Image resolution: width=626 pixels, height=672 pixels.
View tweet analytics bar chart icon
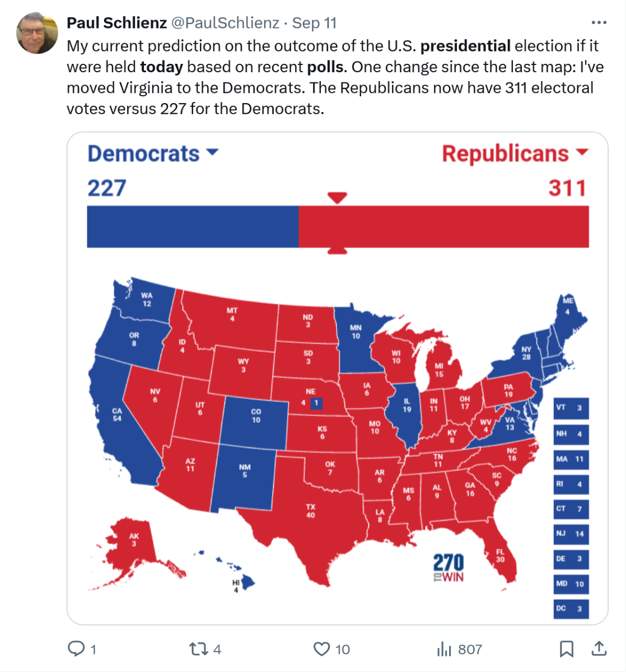click(443, 648)
